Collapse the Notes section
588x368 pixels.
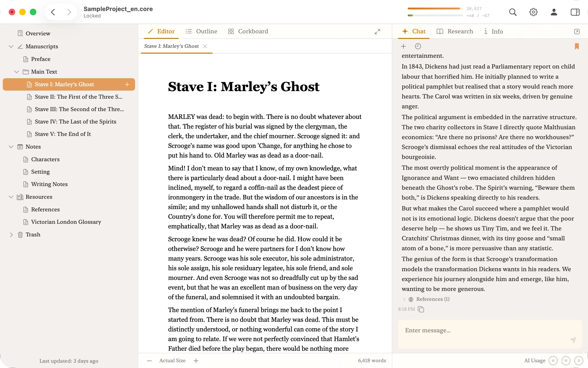(x=11, y=147)
